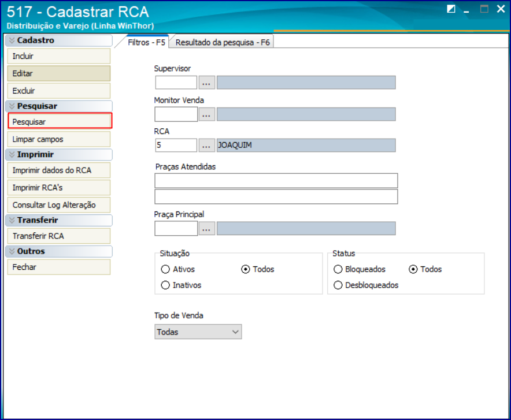Switch to the Filtros - F5 tab
Screen dimensions: 511x420
click(146, 42)
